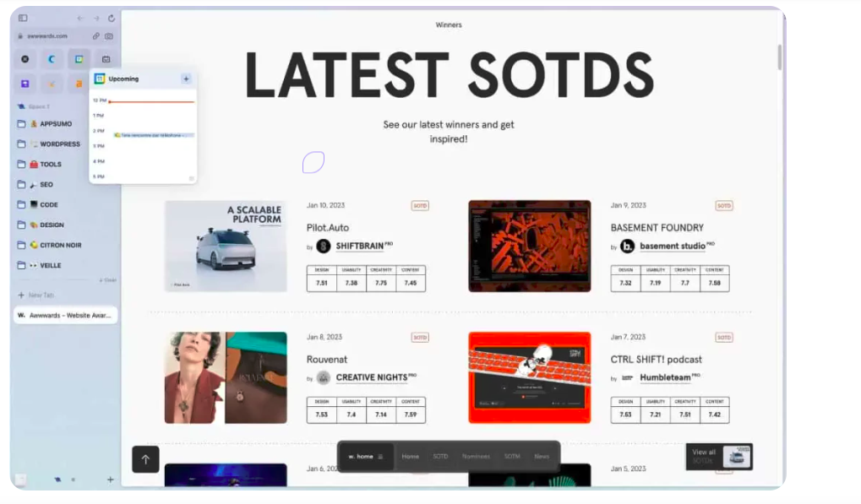This screenshot has height=504, width=861.
Task: Open the Pilot.Auto site title link
Action: [x=328, y=227]
